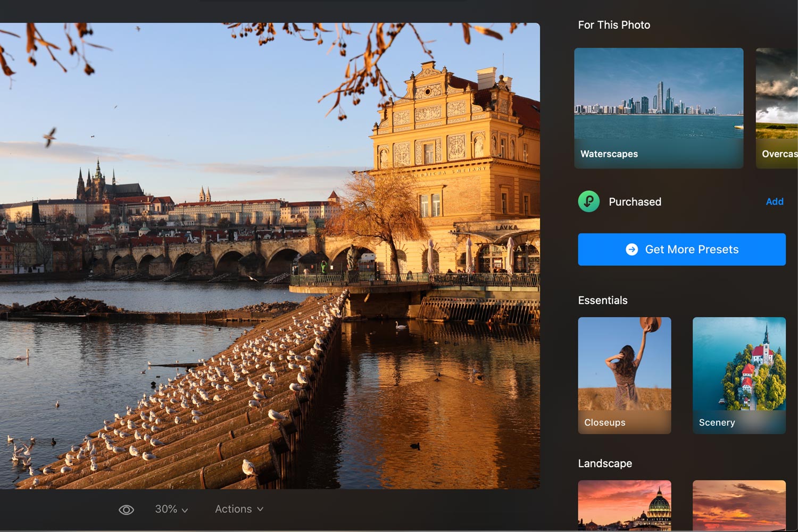Image resolution: width=798 pixels, height=532 pixels.
Task: Click the chevron next to 30% zoom
Action: [x=185, y=510]
